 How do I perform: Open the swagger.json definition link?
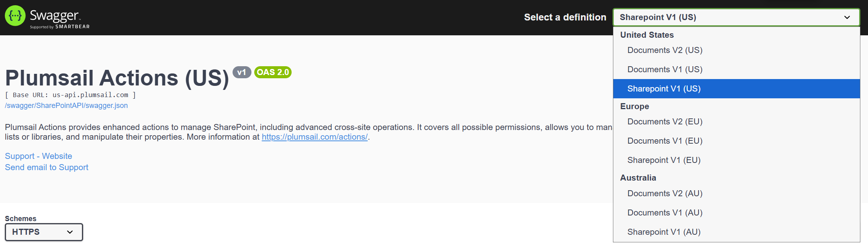pyautogui.click(x=66, y=105)
